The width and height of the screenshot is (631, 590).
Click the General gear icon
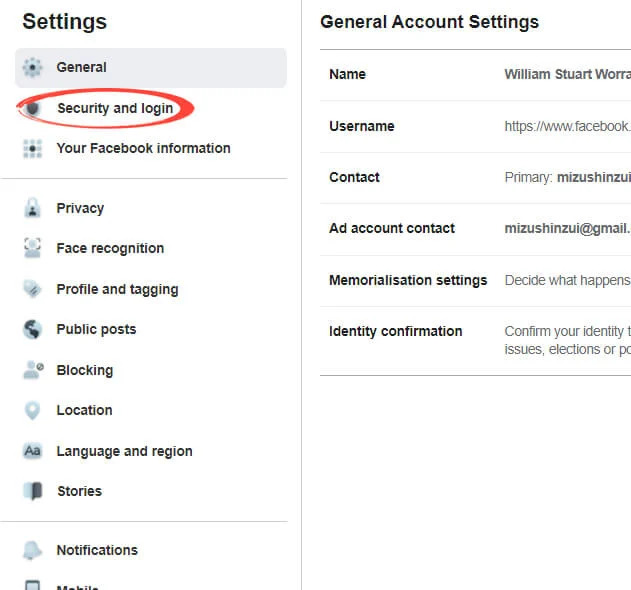click(33, 68)
